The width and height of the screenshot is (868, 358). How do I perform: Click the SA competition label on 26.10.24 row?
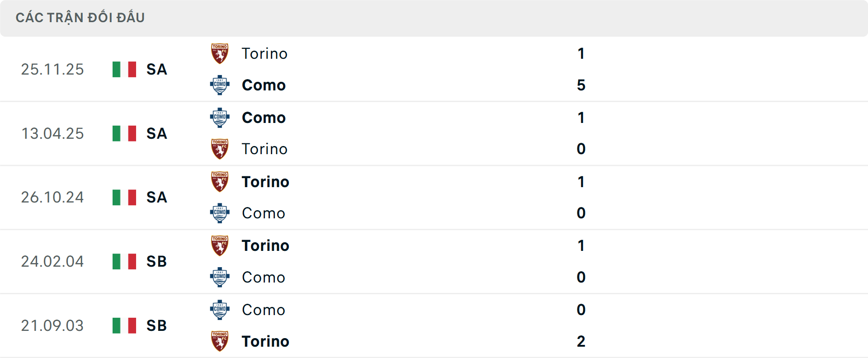coord(156,197)
